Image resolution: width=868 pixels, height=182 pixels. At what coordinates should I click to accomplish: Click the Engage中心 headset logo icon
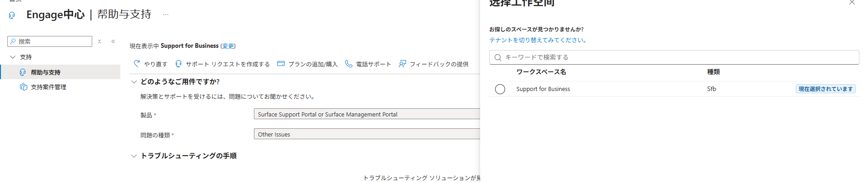pos(12,15)
